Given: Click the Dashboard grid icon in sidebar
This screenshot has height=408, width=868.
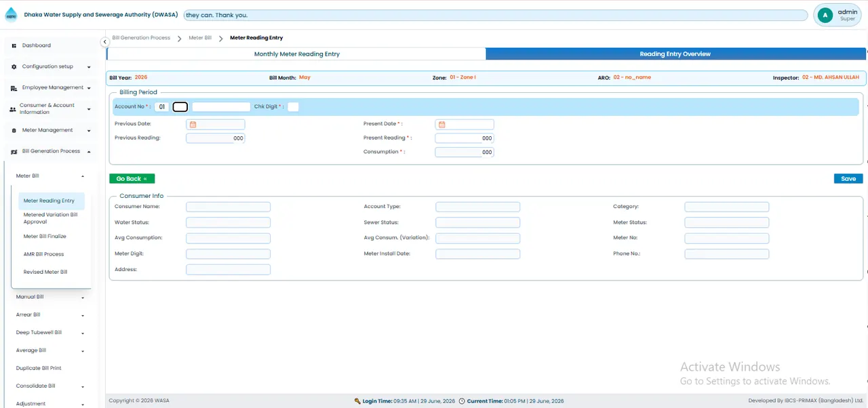Looking at the screenshot, I should click(x=14, y=45).
